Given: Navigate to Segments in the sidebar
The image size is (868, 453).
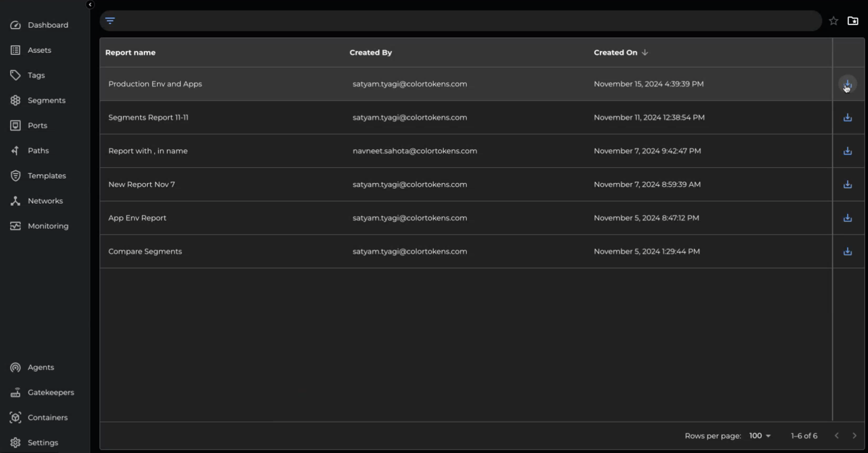Looking at the screenshot, I should pos(46,100).
